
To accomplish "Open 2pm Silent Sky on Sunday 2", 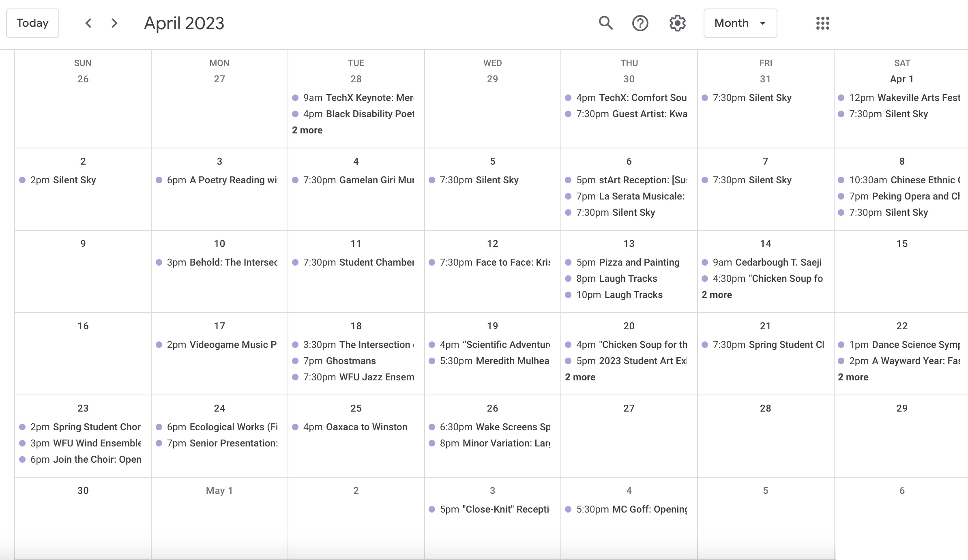I will tap(58, 180).
